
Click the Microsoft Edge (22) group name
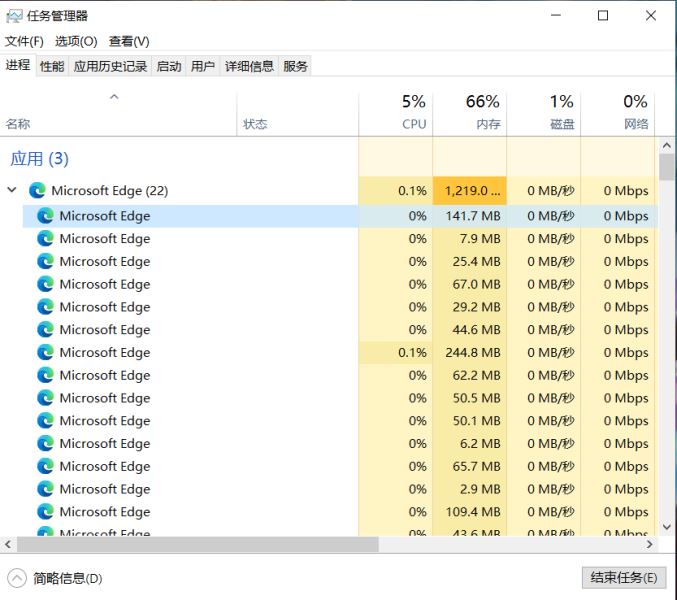tap(110, 190)
